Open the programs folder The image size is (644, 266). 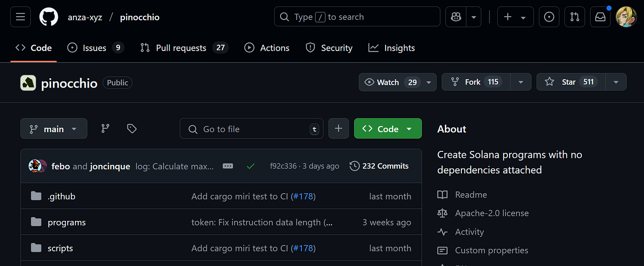pyautogui.click(x=67, y=222)
